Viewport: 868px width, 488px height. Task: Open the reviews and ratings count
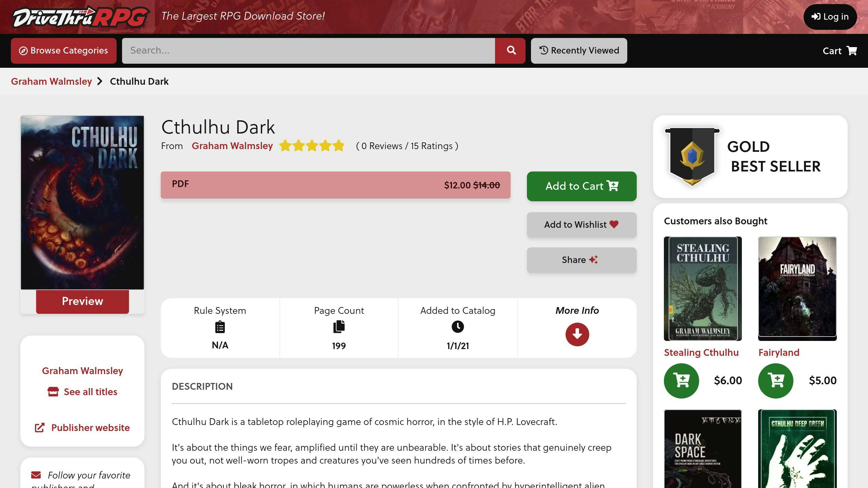407,146
